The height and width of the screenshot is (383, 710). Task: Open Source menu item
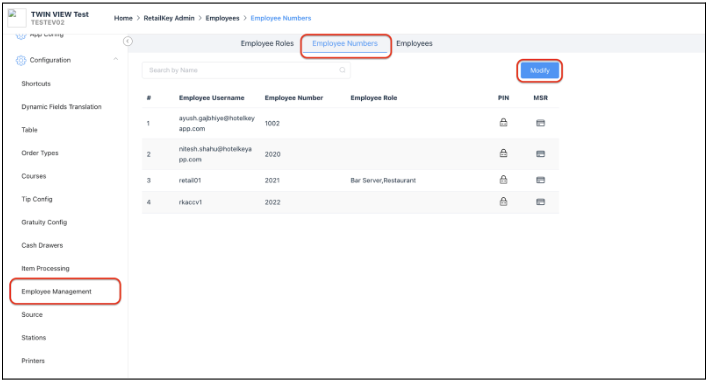click(32, 315)
